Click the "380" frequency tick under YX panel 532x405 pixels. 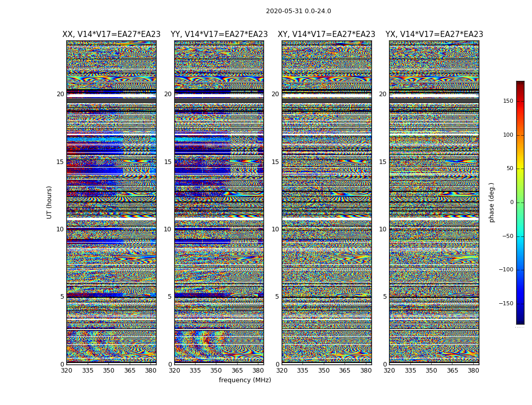(x=473, y=371)
